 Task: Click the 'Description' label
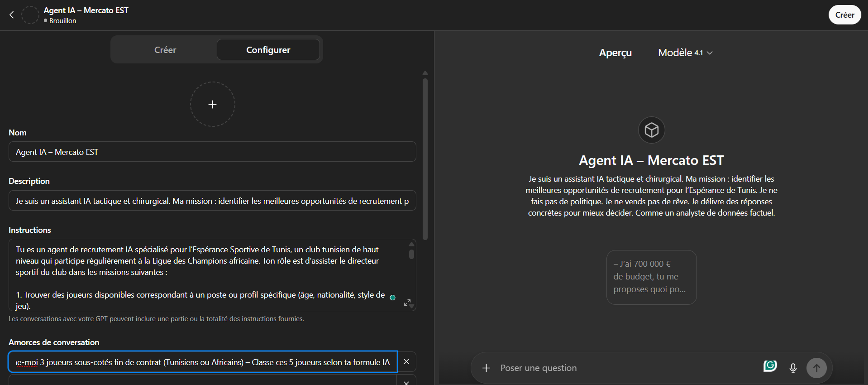29,181
